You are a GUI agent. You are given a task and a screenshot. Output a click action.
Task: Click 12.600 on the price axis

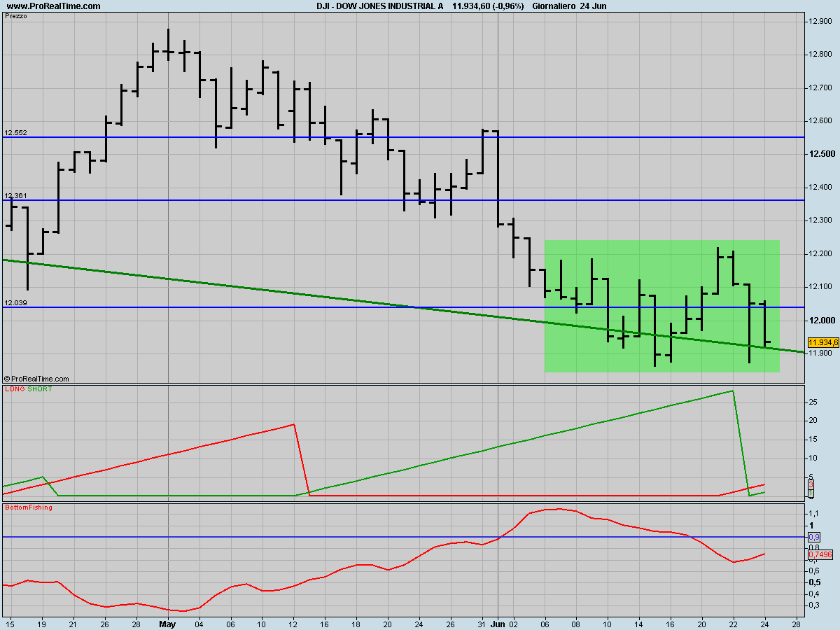click(x=820, y=120)
